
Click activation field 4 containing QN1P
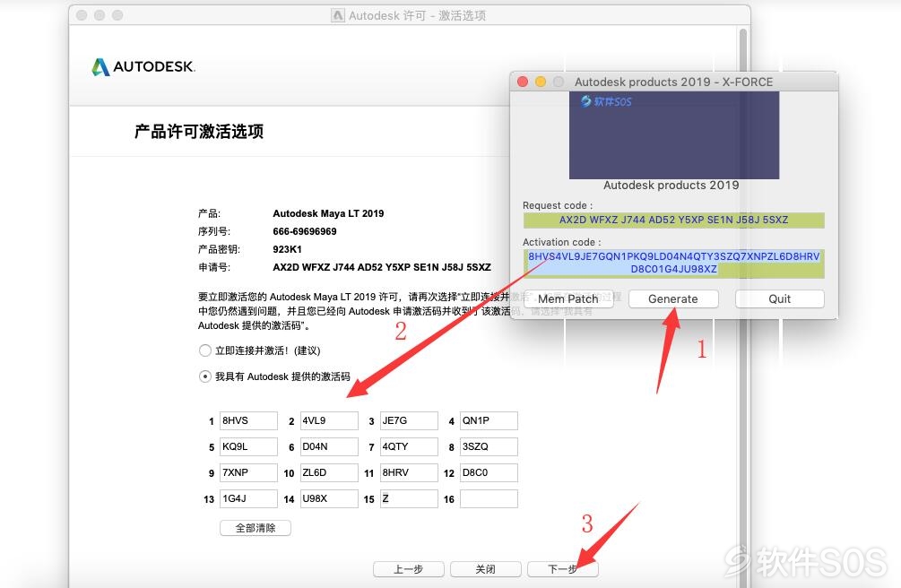point(489,420)
